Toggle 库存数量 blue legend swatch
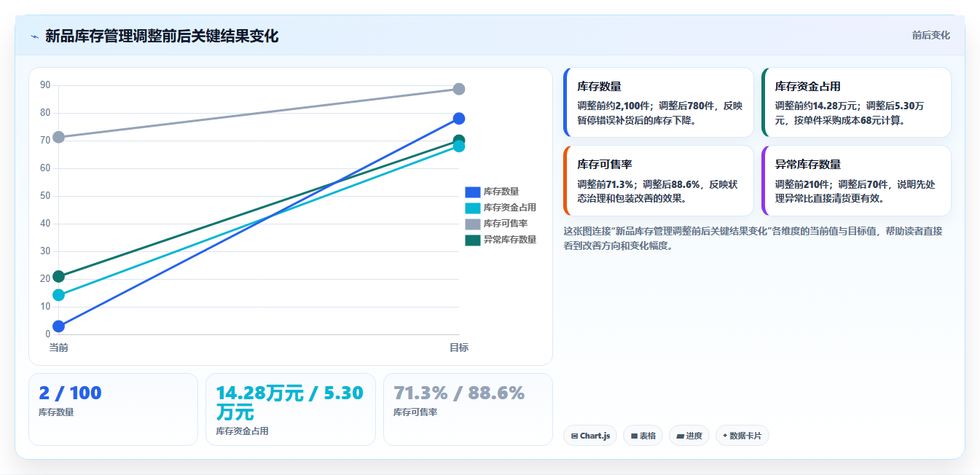980x475 pixels. [472, 192]
